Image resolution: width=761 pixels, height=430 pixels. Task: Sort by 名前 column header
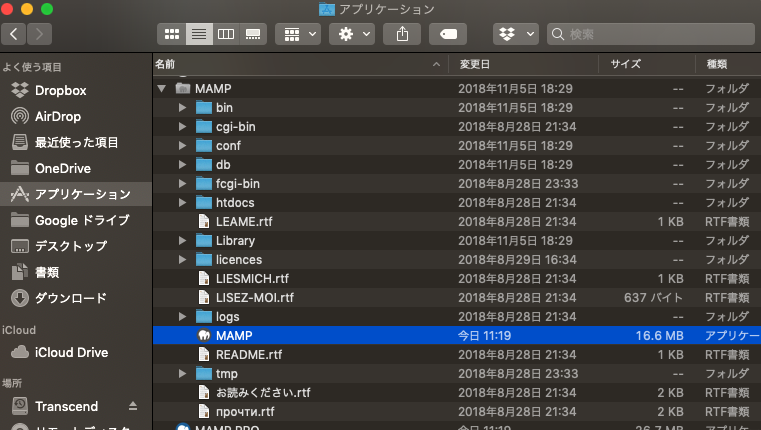click(x=299, y=64)
